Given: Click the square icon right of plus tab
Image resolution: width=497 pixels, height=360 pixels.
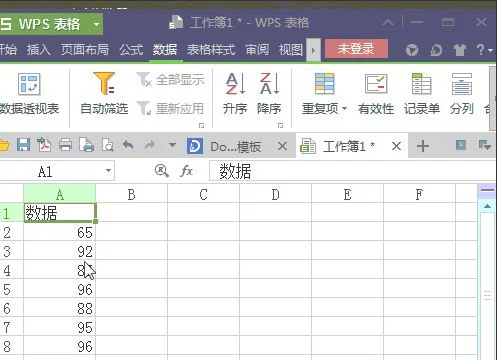Looking at the screenshot, I should 461,145.
